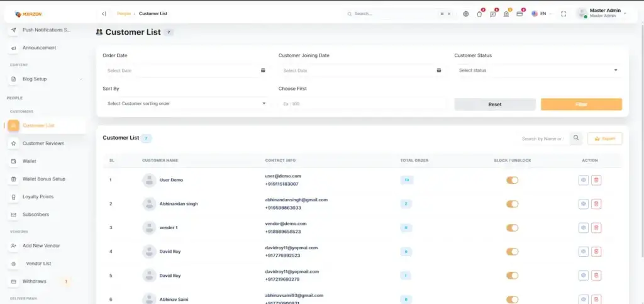
Task: Toggle block status for Abhinav Saini
Action: point(512,300)
